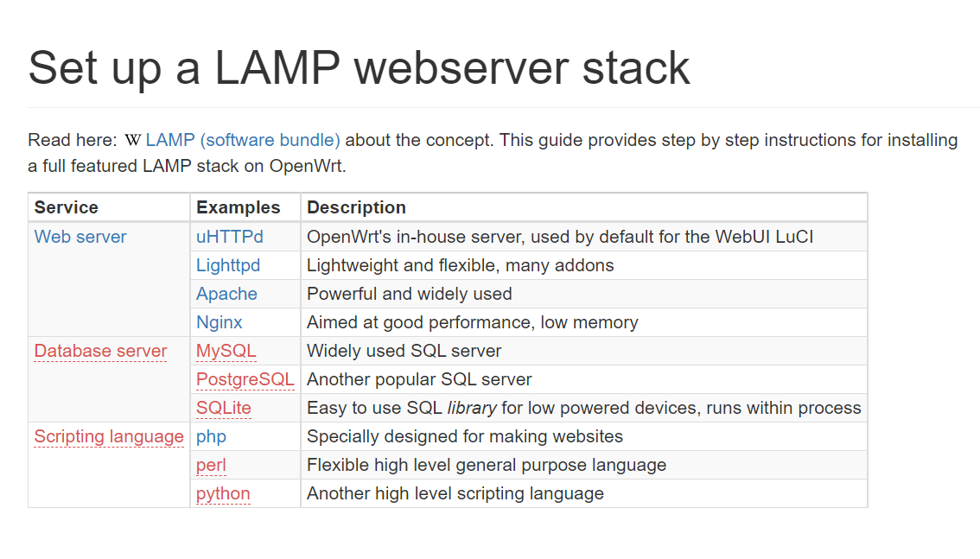
Task: Open the Web server link
Action: [x=80, y=237]
